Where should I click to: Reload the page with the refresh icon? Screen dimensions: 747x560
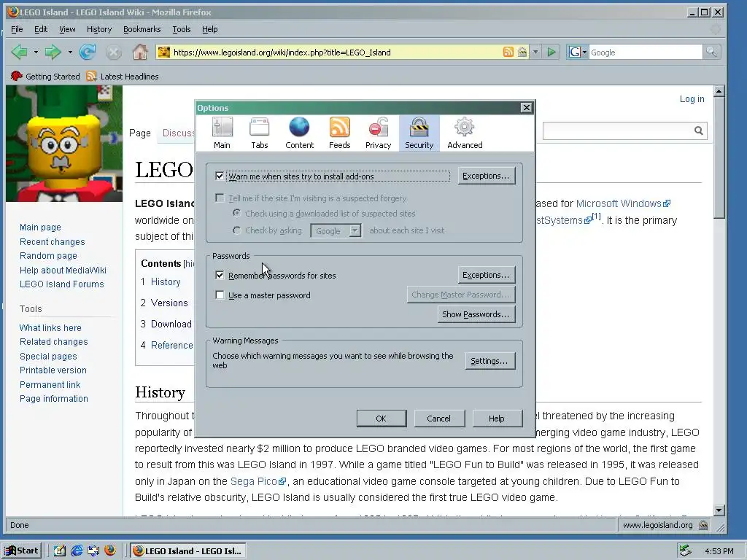coord(88,52)
